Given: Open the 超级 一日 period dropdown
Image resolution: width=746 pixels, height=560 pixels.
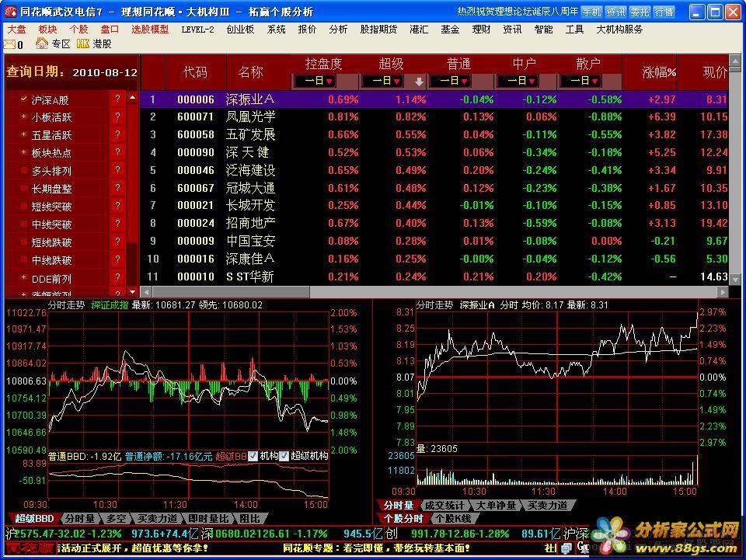Looking at the screenshot, I should (382, 82).
